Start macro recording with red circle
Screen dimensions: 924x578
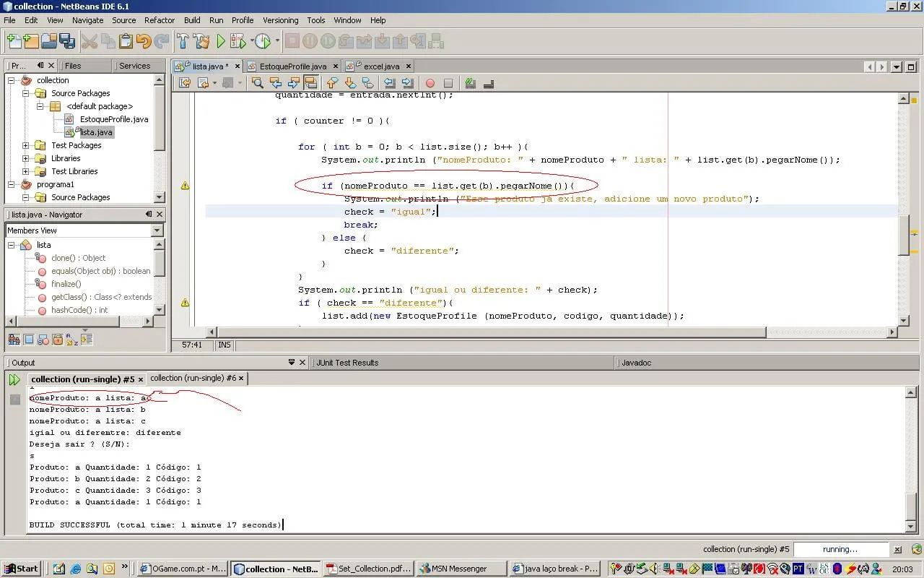[430, 83]
